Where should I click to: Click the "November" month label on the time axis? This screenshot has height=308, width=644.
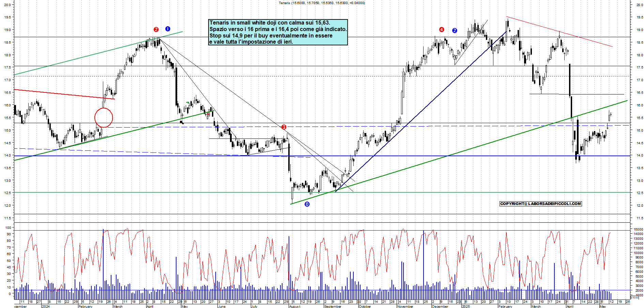pyautogui.click(x=405, y=306)
